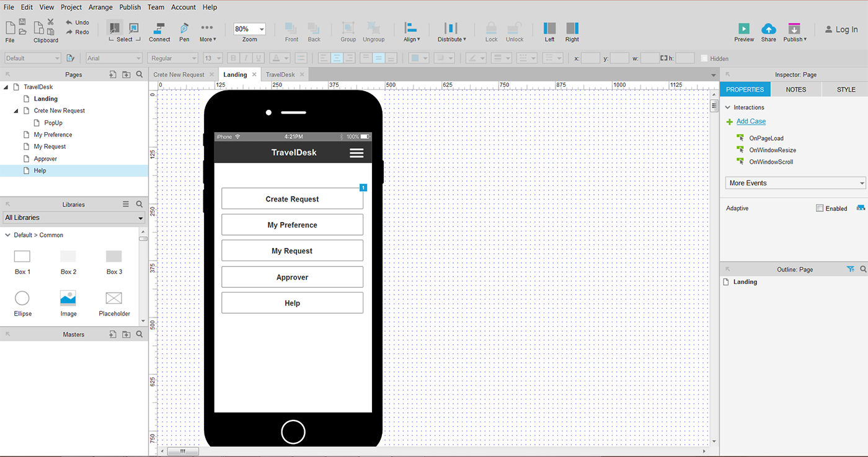Click the Add Case link
This screenshot has width=868, height=457.
[x=751, y=122]
